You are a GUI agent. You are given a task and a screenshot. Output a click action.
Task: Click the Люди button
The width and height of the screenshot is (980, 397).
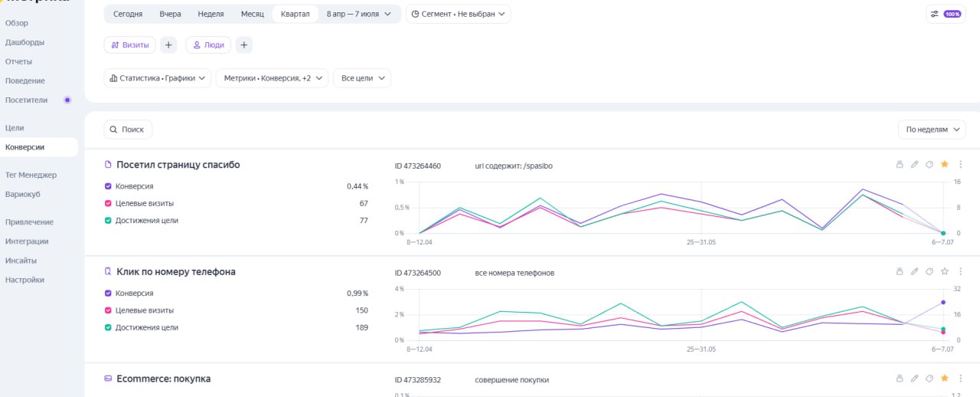(208, 45)
